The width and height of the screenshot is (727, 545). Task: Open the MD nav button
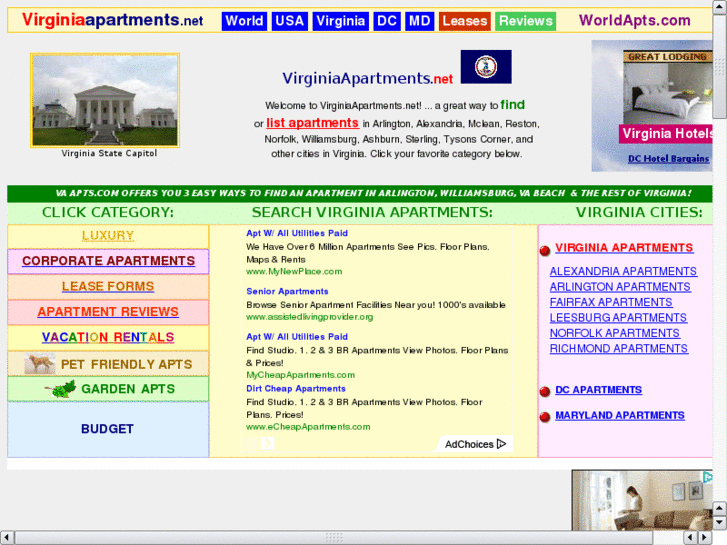[x=420, y=21]
